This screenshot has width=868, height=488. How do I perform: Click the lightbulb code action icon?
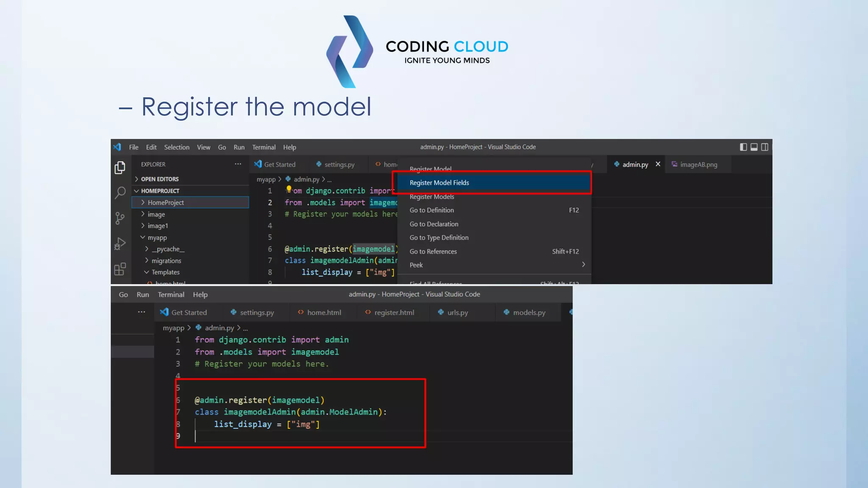(289, 189)
